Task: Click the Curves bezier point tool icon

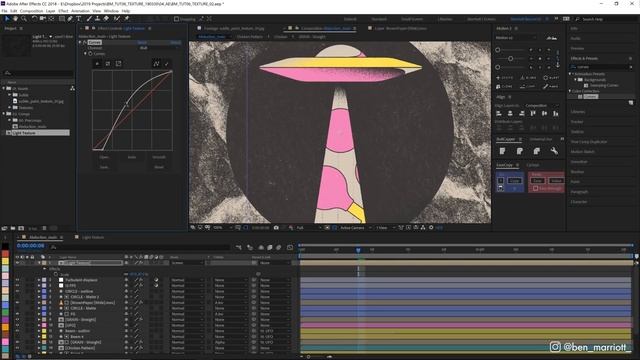Action: click(x=156, y=63)
